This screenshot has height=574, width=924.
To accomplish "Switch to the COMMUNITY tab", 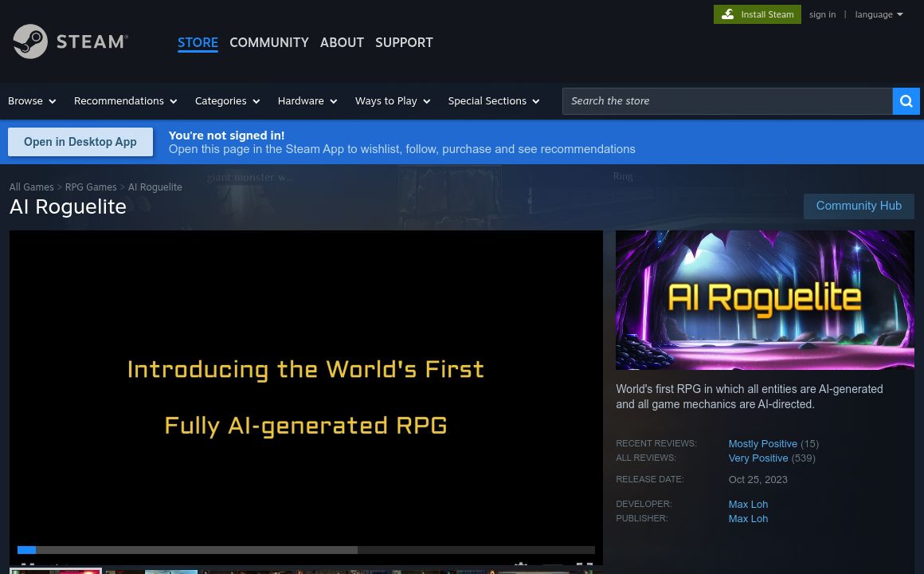I will coord(268,43).
